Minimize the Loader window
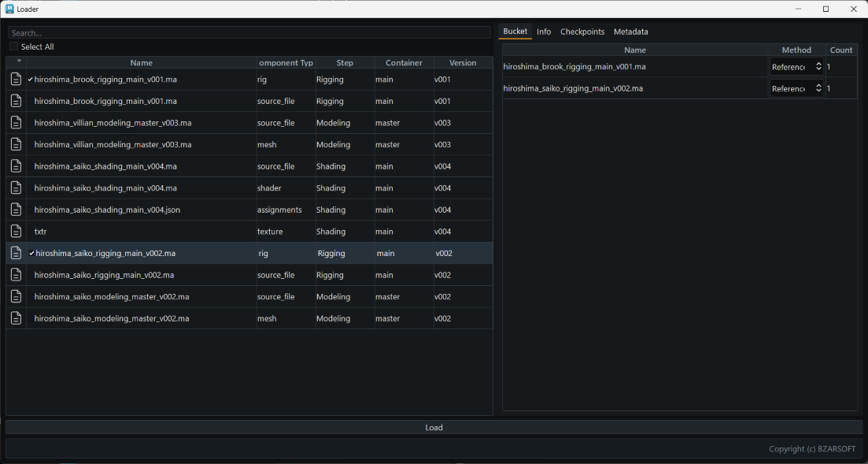The image size is (868, 464). pyautogui.click(x=798, y=9)
